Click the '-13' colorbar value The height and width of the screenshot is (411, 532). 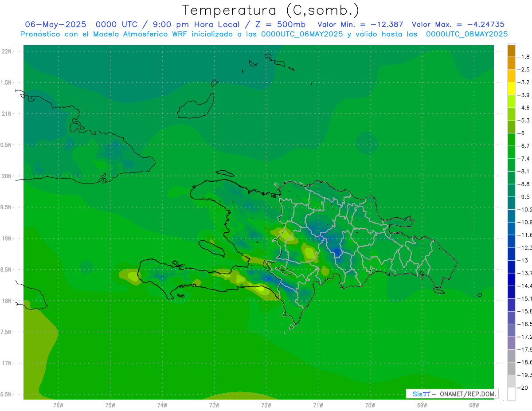523,260
